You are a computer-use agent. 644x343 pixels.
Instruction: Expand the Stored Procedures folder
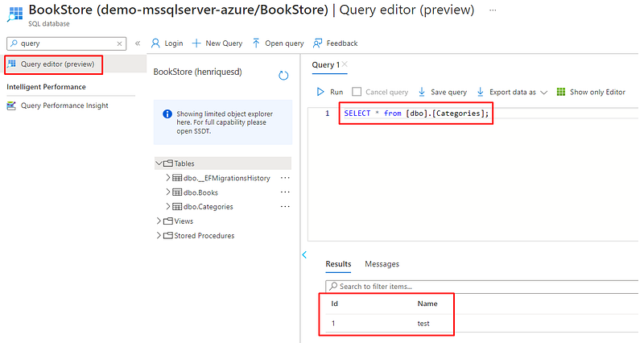point(159,235)
